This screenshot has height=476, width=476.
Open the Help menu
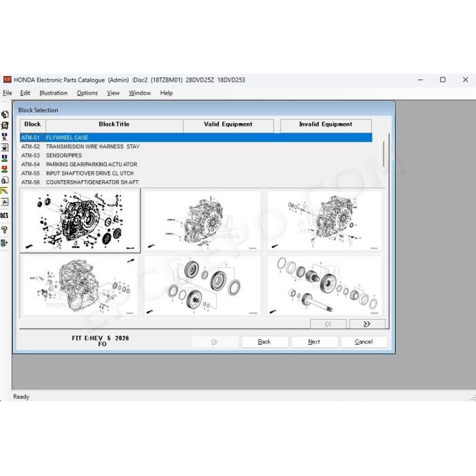pos(167,93)
